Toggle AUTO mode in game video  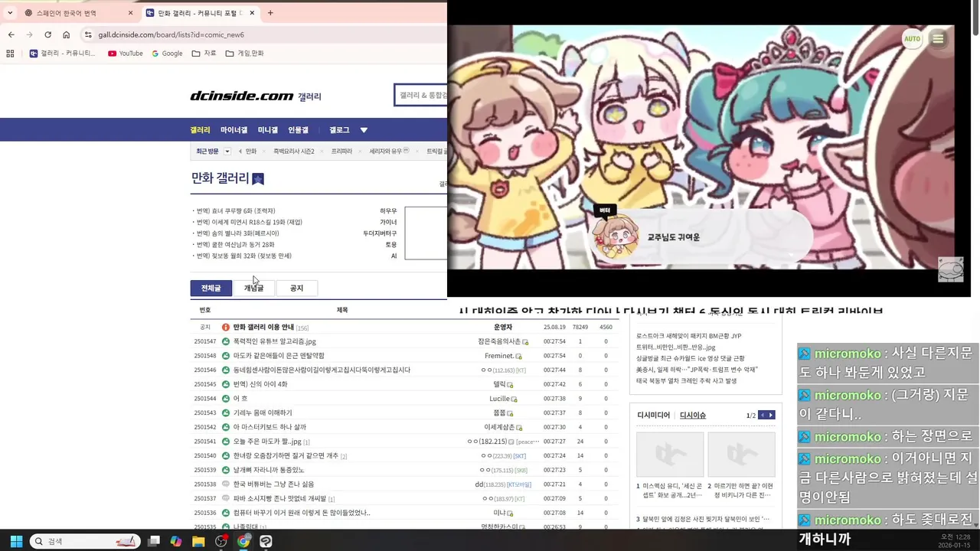pyautogui.click(x=912, y=38)
